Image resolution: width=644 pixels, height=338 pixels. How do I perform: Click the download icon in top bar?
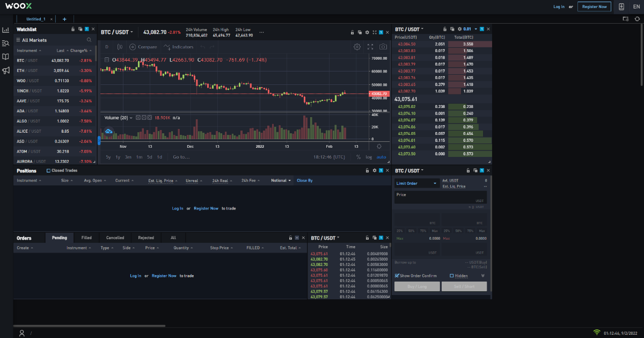coord(621,7)
